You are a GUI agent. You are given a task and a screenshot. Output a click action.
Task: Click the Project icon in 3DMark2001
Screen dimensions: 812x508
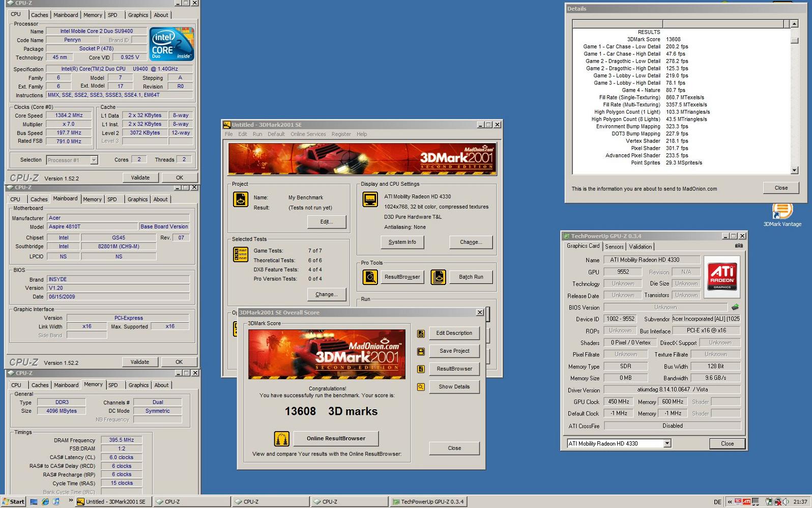[241, 200]
